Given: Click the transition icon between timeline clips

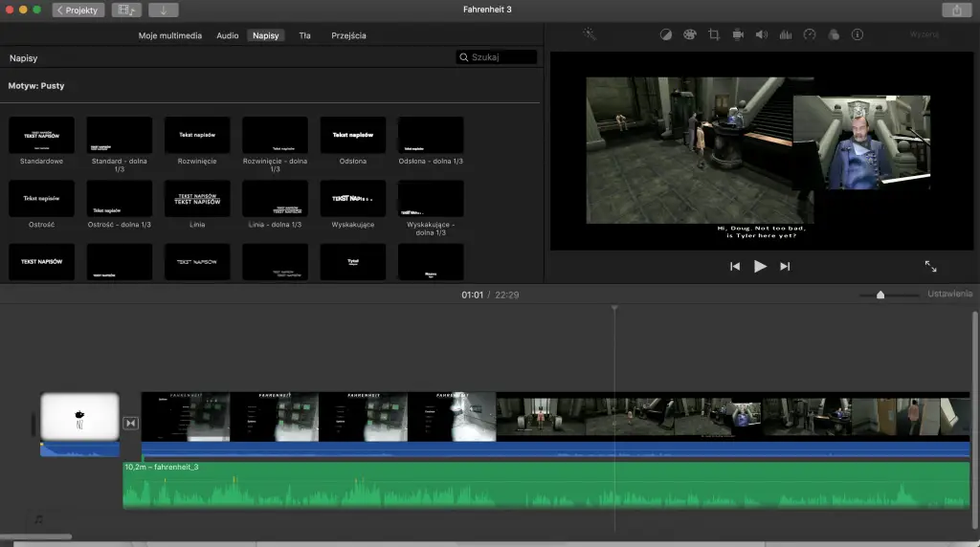Looking at the screenshot, I should pyautogui.click(x=130, y=424).
